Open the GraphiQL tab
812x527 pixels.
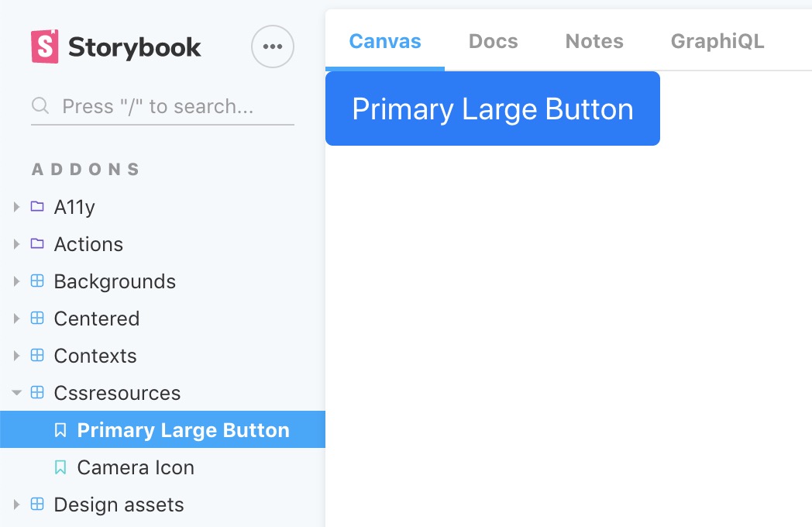coord(717,41)
